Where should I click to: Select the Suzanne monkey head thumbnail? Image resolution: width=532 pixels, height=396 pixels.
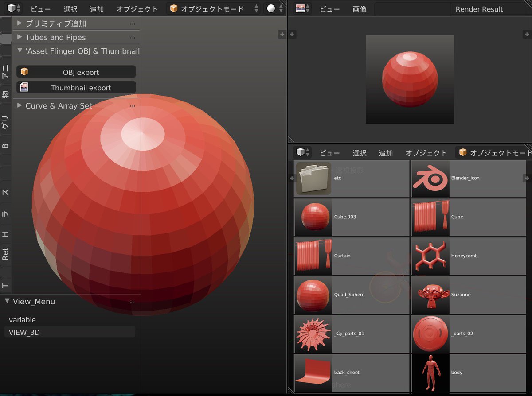pos(430,295)
